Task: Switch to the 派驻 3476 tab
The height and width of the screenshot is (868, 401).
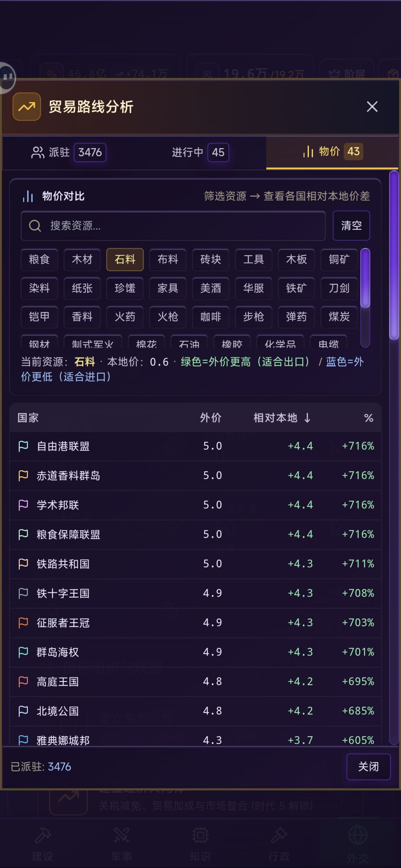Action: tap(69, 153)
